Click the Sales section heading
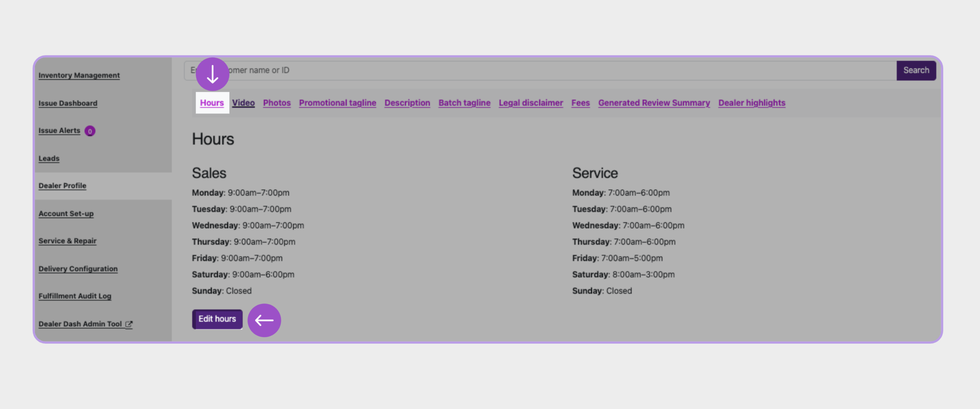980x409 pixels. pyautogui.click(x=209, y=173)
